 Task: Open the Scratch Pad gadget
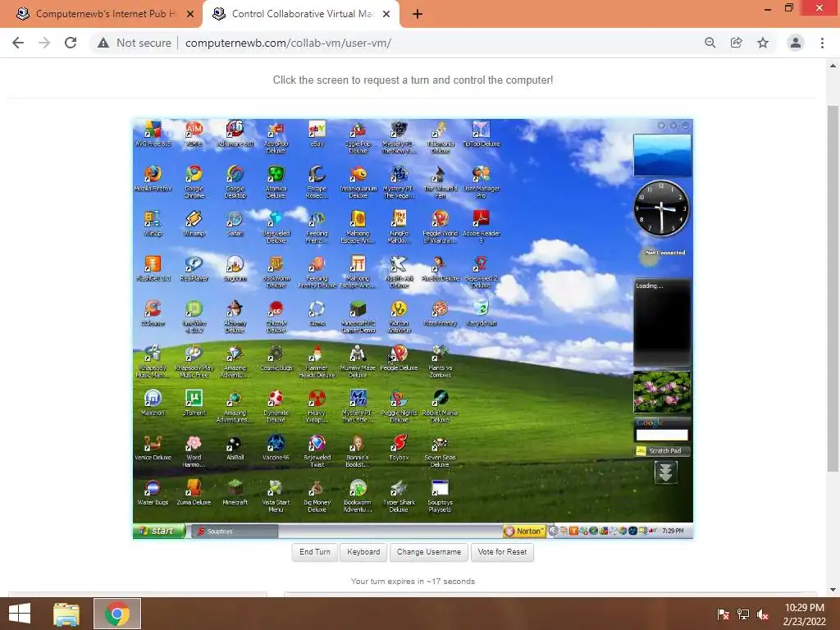(663, 451)
